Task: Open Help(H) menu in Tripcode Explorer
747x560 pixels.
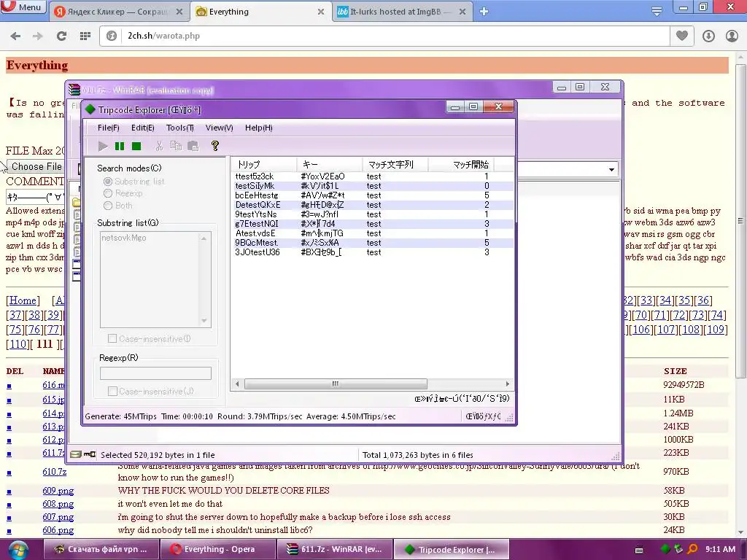Action: click(x=259, y=128)
